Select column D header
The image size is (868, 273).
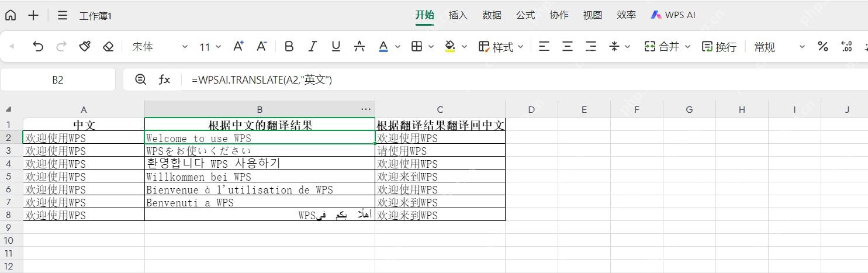point(531,109)
